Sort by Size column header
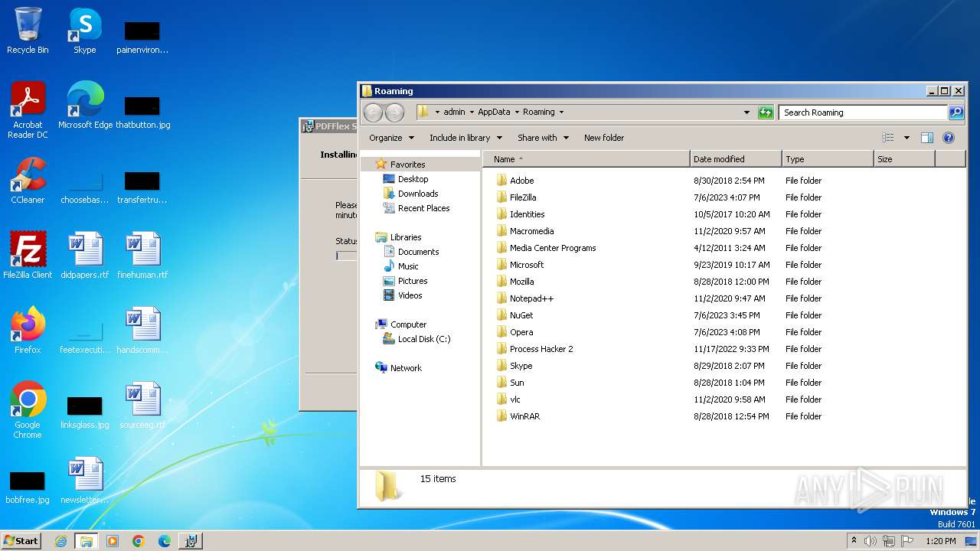Image resolution: width=980 pixels, height=551 pixels. click(x=904, y=159)
